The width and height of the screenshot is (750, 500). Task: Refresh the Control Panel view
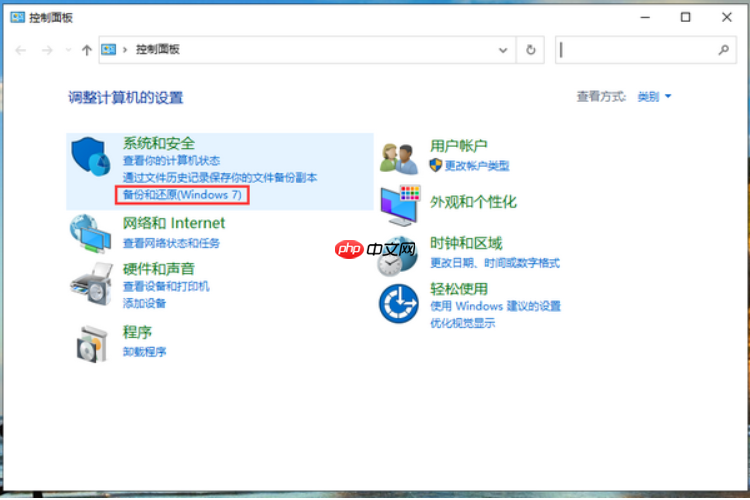tap(530, 50)
